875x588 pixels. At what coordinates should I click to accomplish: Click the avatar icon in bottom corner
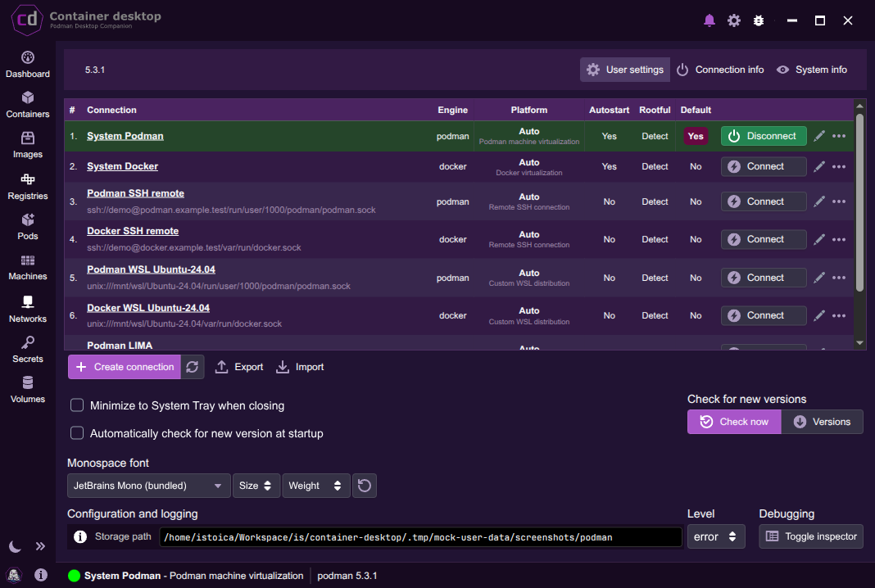pos(14,575)
